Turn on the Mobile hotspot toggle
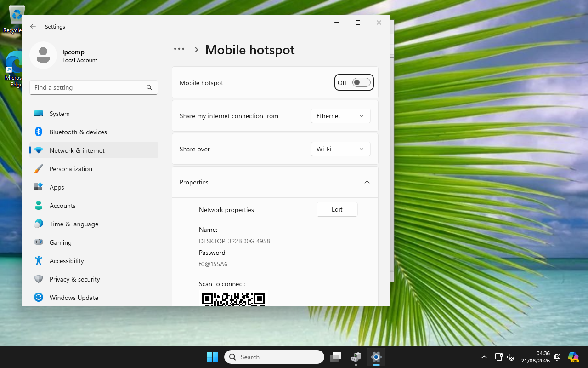 [361, 83]
